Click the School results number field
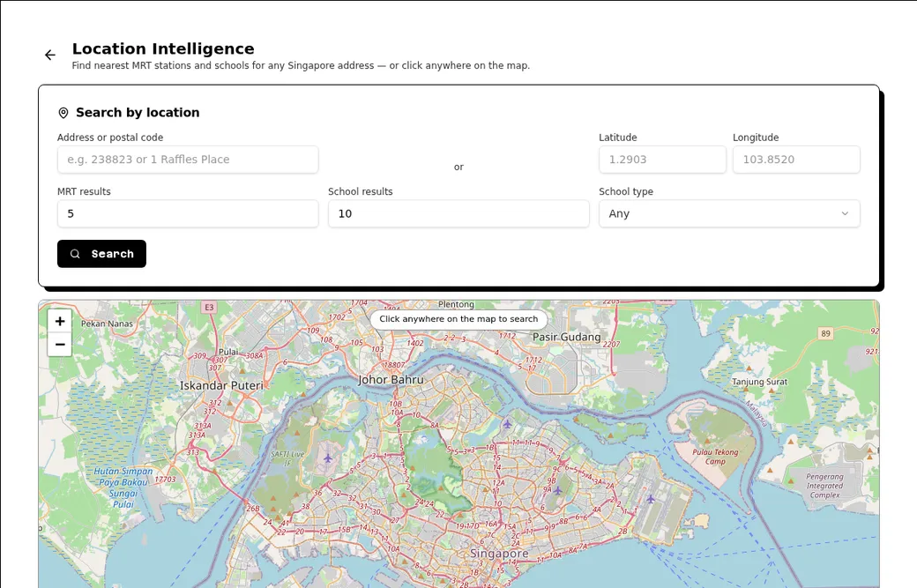Viewport: 917px width, 588px height. 458,213
